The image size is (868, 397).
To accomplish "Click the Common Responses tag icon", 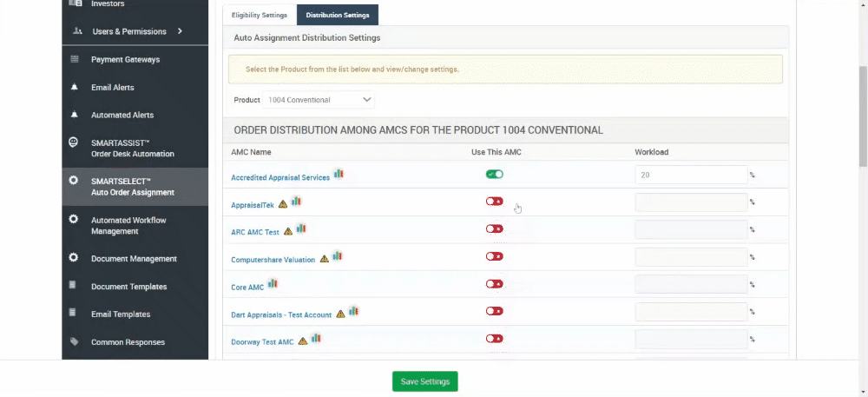I will pyautogui.click(x=74, y=341).
